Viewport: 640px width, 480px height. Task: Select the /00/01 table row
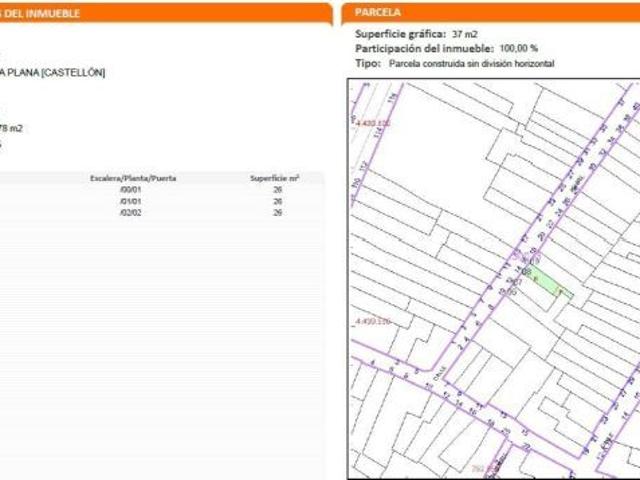point(162,190)
